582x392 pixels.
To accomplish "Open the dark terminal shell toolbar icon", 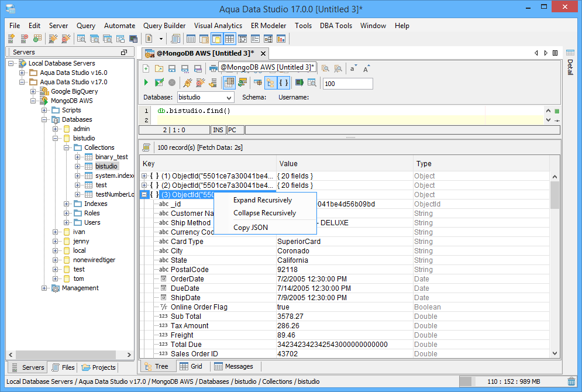I will tap(133, 39).
